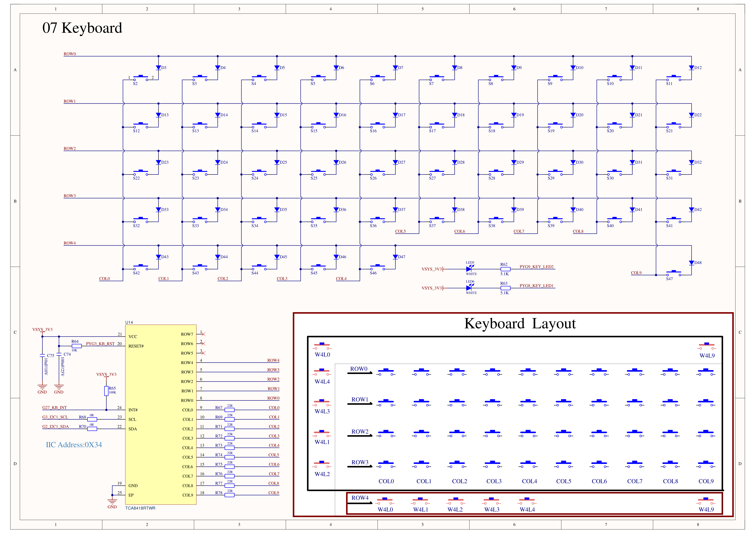Select resistor R62 5.1K
The width and height of the screenshot is (756, 534).
(505, 269)
